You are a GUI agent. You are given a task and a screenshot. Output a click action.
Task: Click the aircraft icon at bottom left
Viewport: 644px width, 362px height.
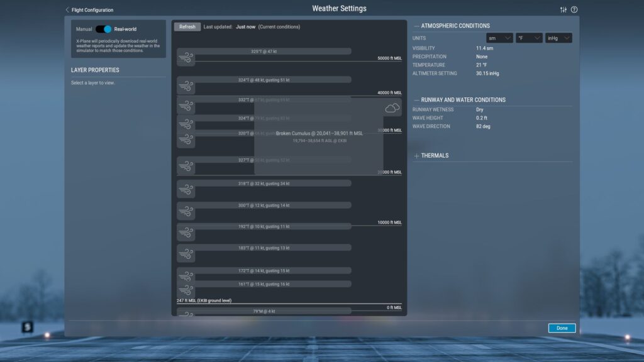click(x=27, y=327)
